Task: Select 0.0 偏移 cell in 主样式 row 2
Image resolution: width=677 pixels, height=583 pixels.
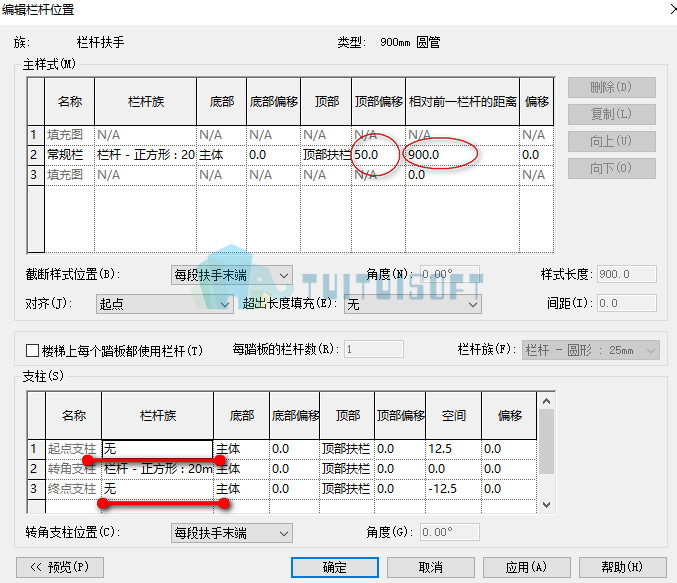Action: click(x=536, y=155)
